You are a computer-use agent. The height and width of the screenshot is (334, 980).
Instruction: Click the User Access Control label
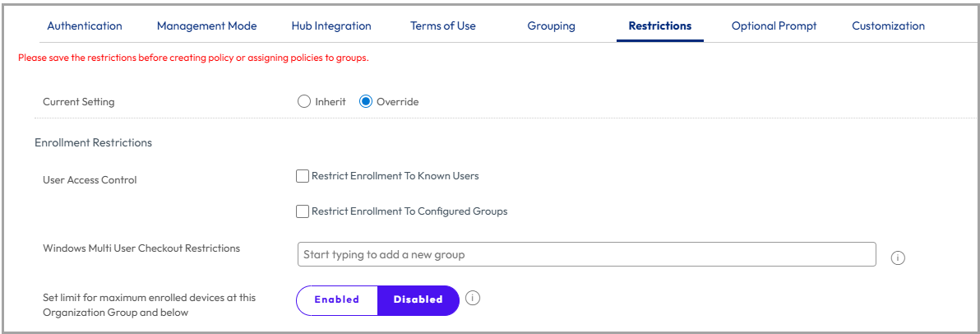tap(90, 180)
